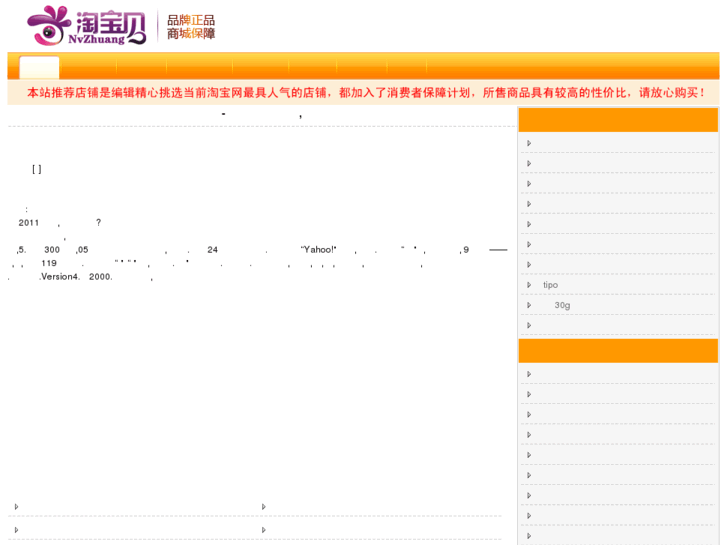Viewport: 727px width, 545px height.
Task: Click the 'Version4. 2000.' article text
Action: pos(76,277)
